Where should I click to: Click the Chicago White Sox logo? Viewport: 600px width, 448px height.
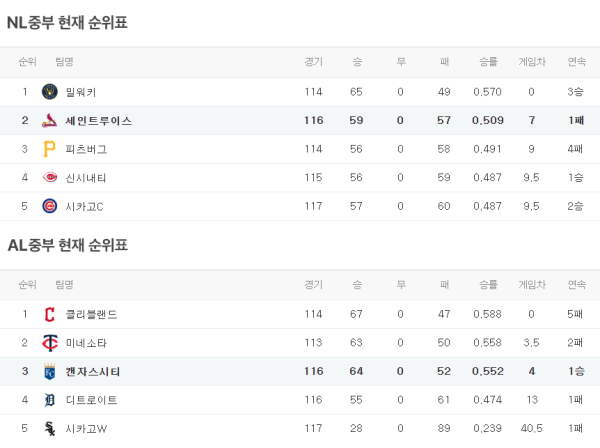50,428
